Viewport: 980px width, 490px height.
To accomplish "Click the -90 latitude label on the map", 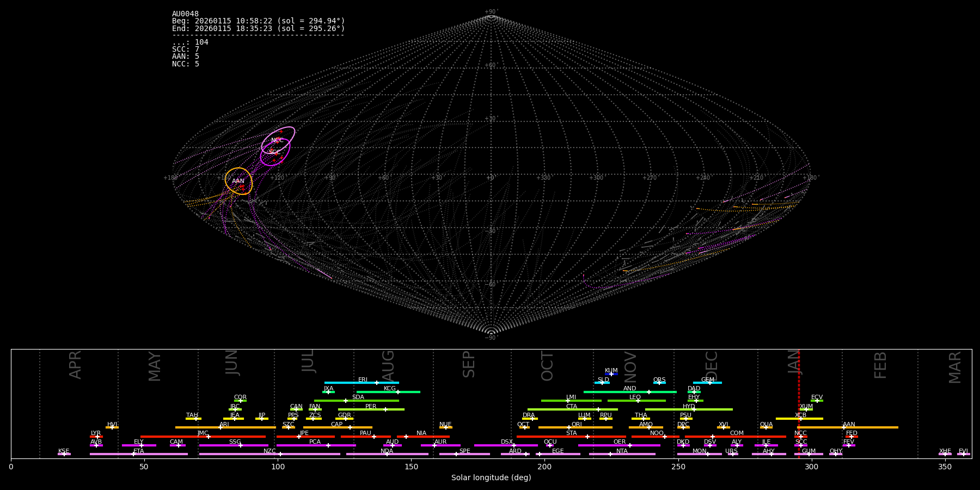I will tap(491, 338).
